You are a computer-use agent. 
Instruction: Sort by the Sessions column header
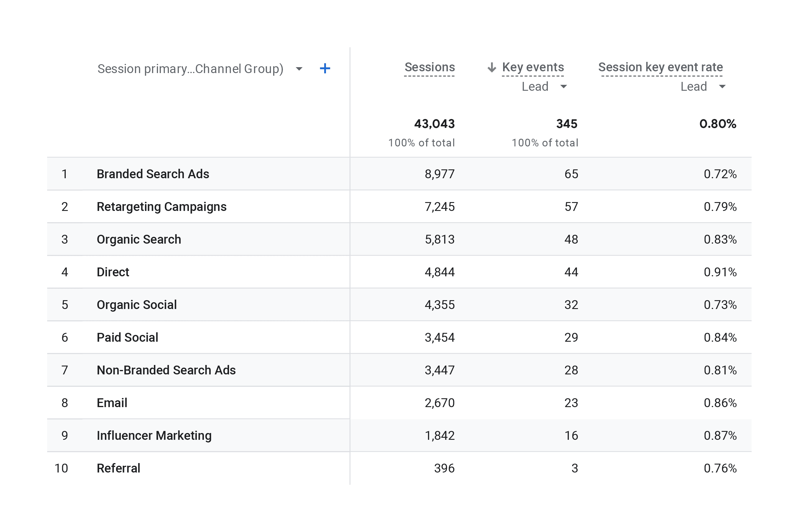tap(429, 67)
